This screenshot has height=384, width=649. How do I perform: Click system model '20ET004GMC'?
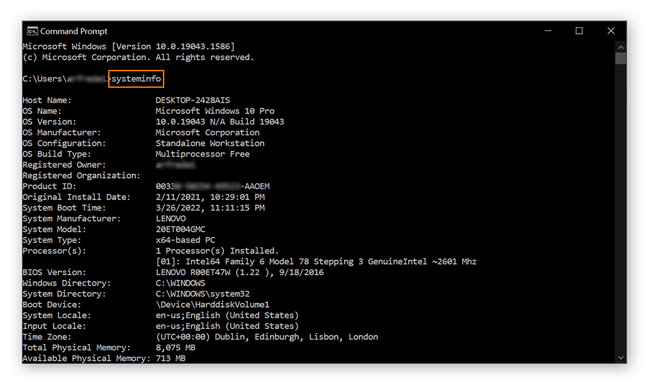[180, 229]
